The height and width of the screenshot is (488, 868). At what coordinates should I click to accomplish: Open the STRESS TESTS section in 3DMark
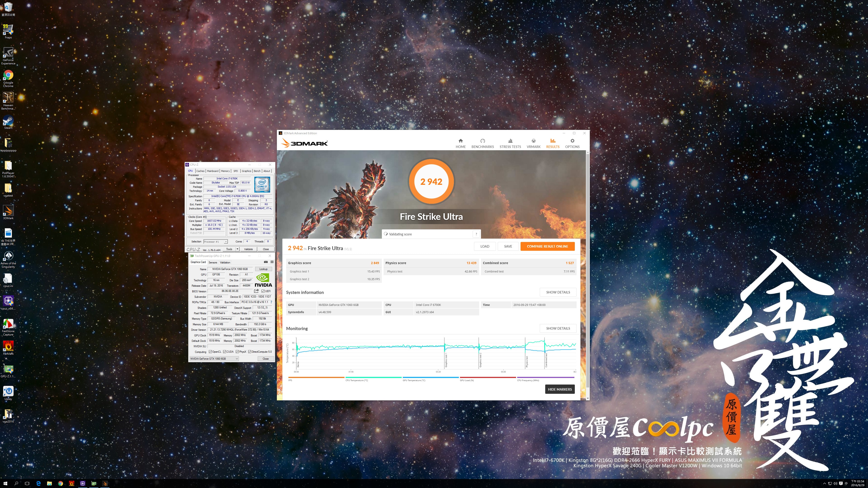point(510,143)
